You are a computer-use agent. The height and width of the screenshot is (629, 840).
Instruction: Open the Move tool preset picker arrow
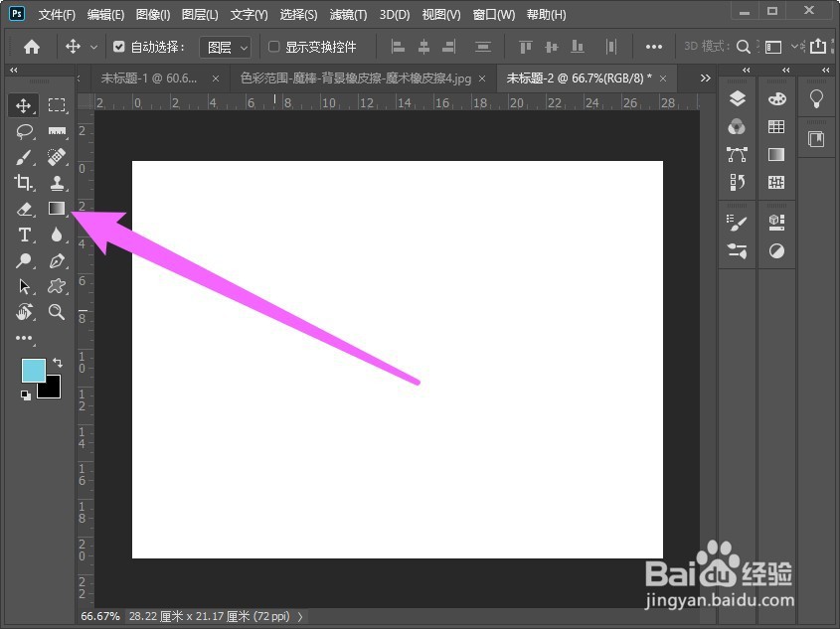coord(93,47)
